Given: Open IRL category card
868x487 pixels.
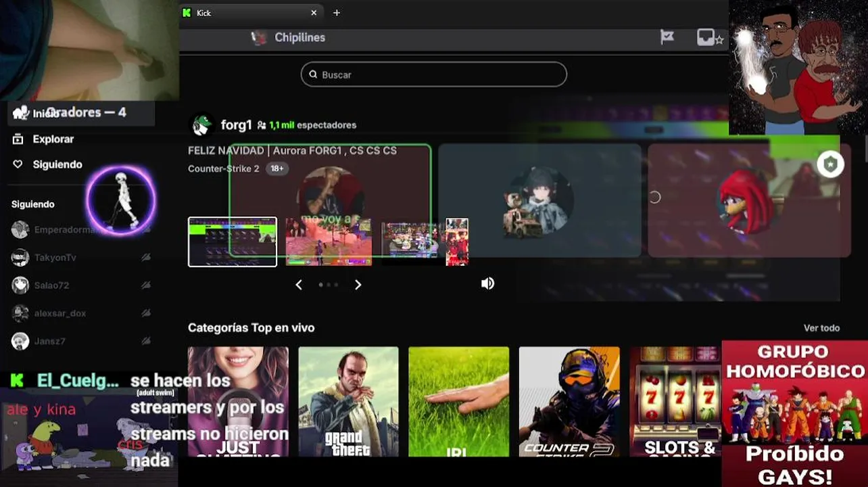Looking at the screenshot, I should (458, 402).
